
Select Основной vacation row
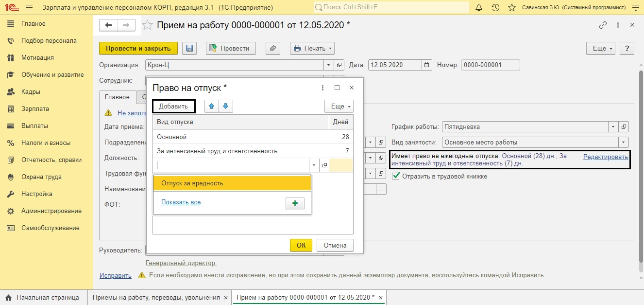(253, 137)
